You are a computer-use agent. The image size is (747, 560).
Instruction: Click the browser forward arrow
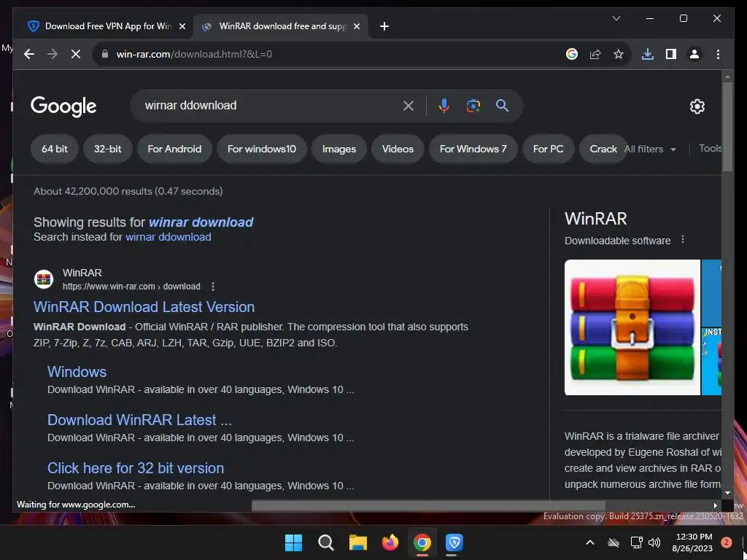(x=53, y=54)
